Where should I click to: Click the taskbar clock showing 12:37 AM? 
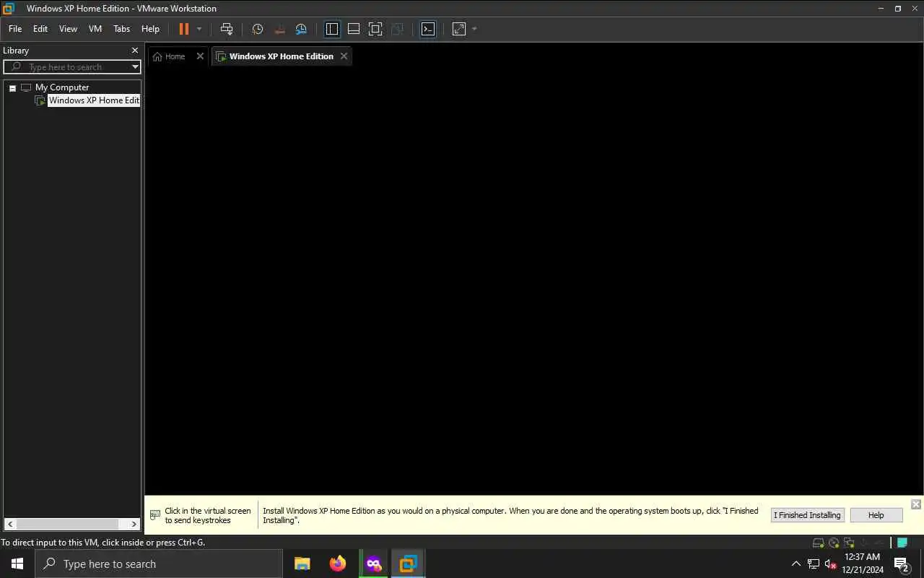[x=863, y=564]
